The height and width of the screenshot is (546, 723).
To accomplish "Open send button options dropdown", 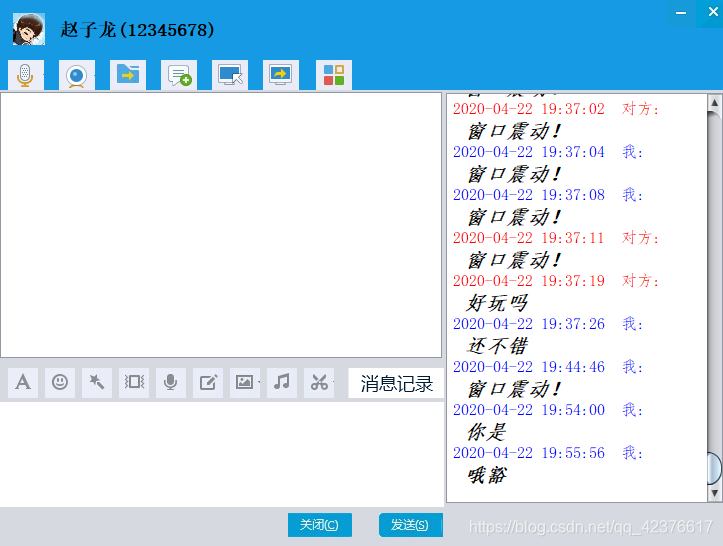I will pos(442,525).
